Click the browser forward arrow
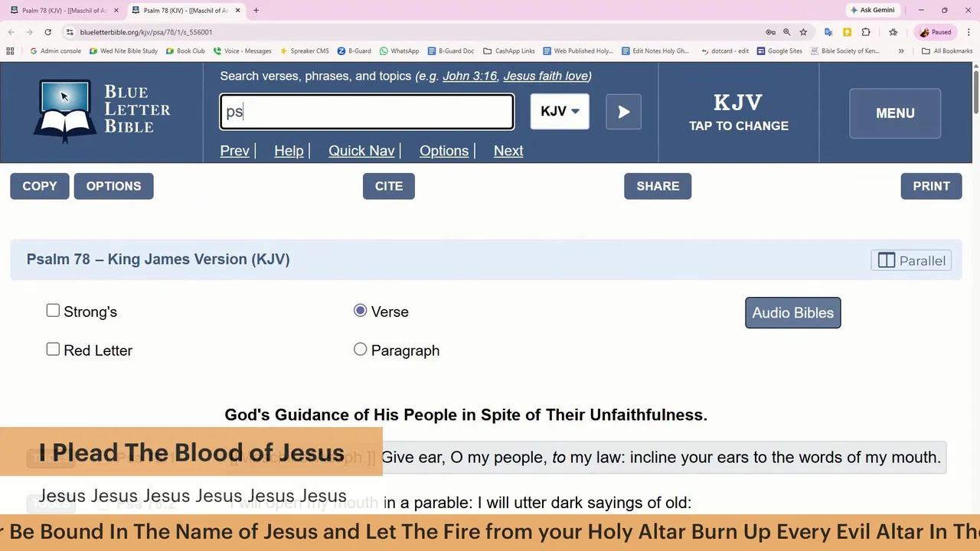The width and height of the screenshot is (980, 551). pyautogui.click(x=29, y=32)
